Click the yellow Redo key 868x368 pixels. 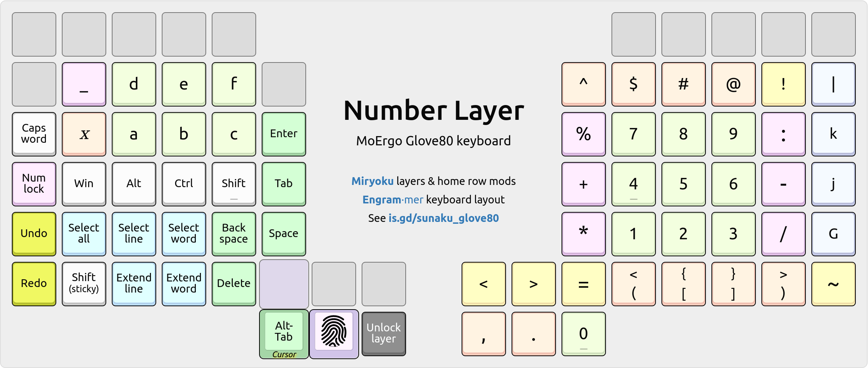click(34, 284)
